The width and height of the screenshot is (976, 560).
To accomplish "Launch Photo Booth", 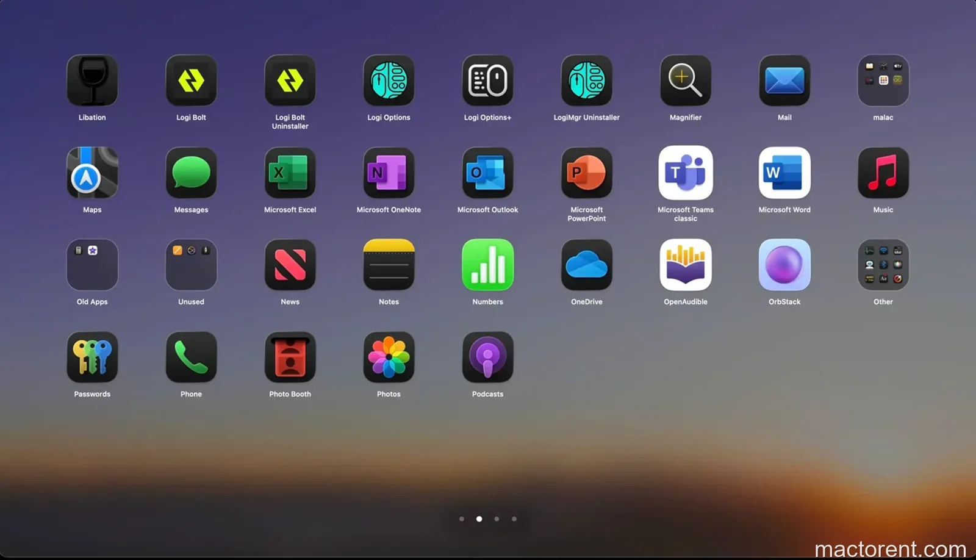I will pos(290,357).
